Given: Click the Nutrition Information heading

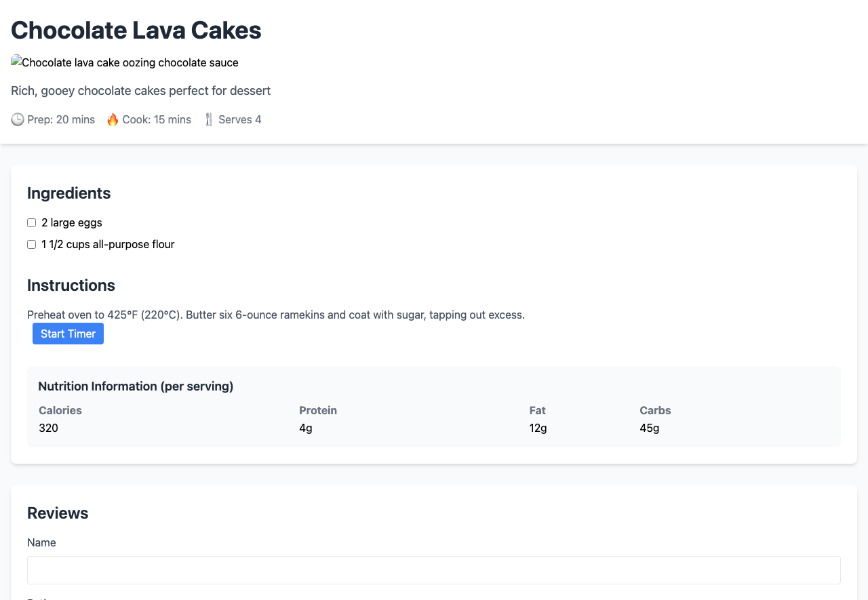Looking at the screenshot, I should [136, 386].
